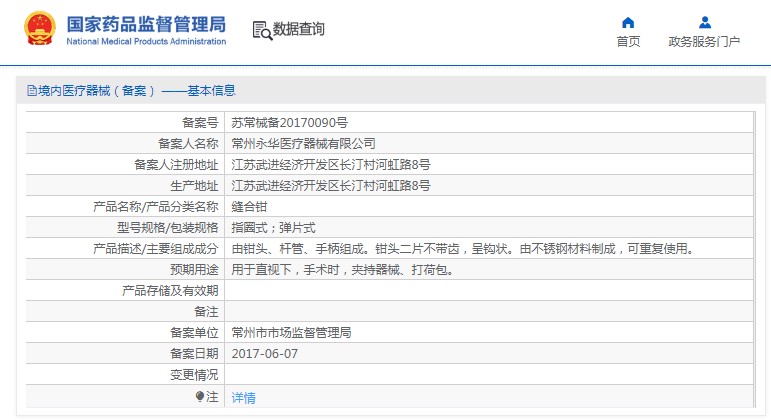Click the 生产地址 label
Screen dimensions: 771x420
point(194,186)
